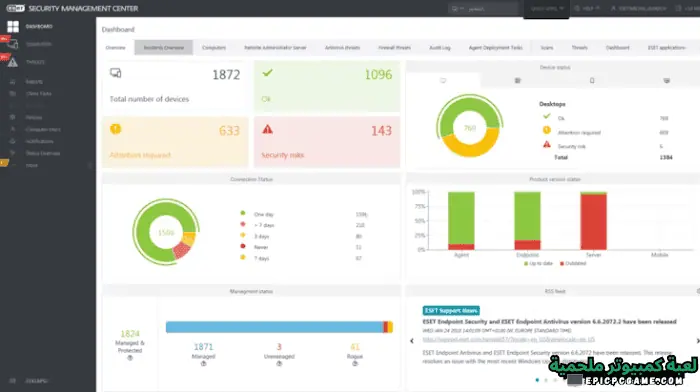Click the 3 days legend dot
Viewport: 700px width, 392px height.
(x=243, y=235)
